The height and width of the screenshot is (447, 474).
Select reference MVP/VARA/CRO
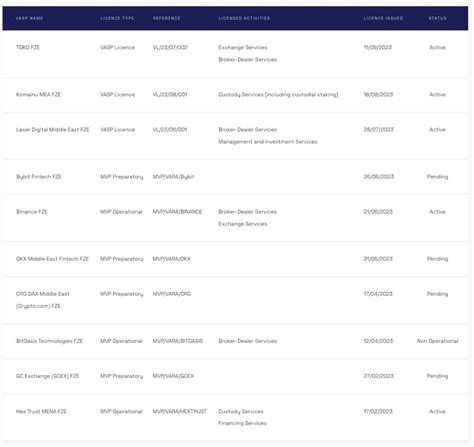[x=172, y=294]
